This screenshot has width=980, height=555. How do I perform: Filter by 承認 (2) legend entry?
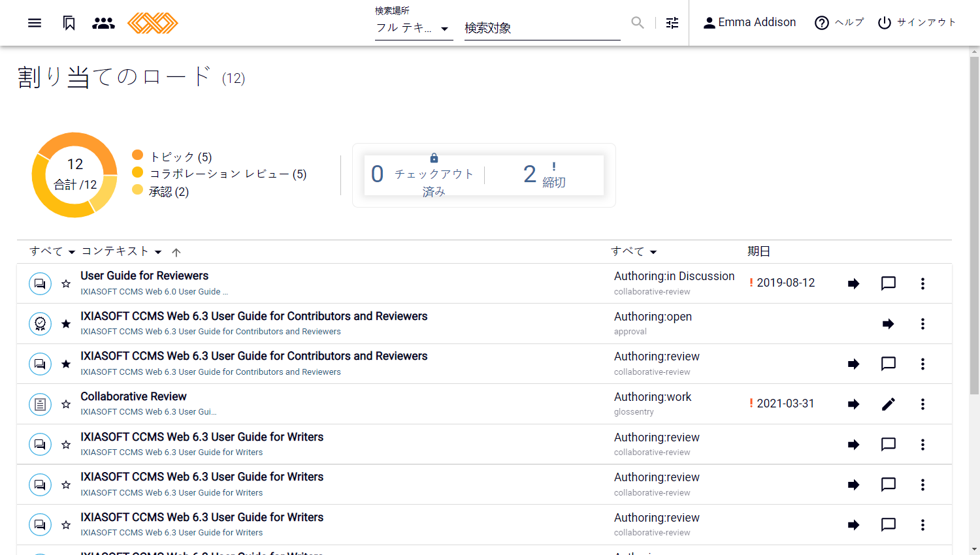tap(160, 191)
